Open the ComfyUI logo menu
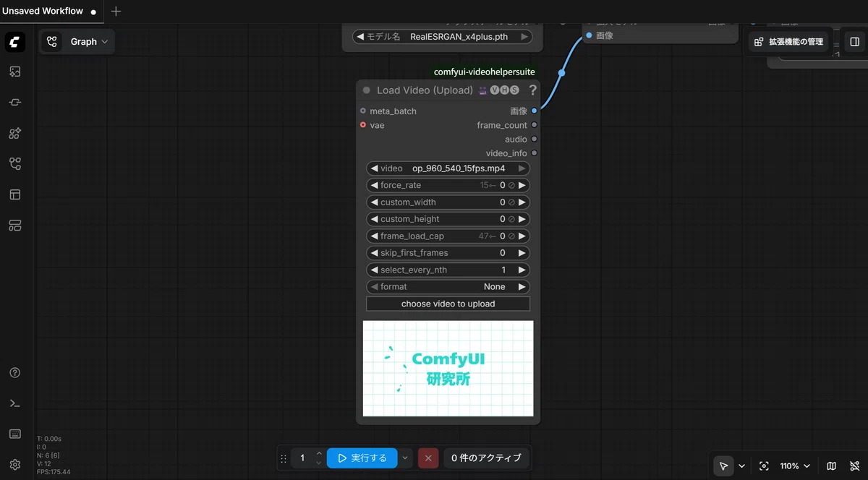 click(14, 42)
